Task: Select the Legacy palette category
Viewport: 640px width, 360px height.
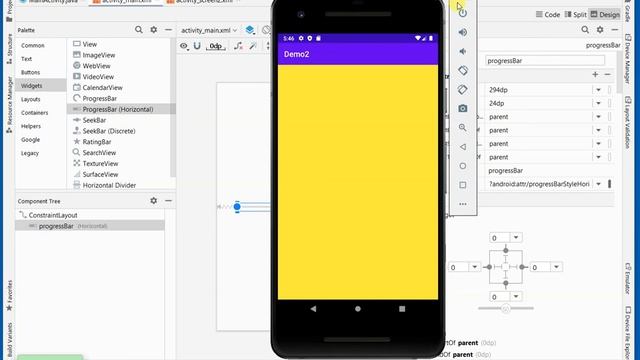Action: [x=30, y=153]
